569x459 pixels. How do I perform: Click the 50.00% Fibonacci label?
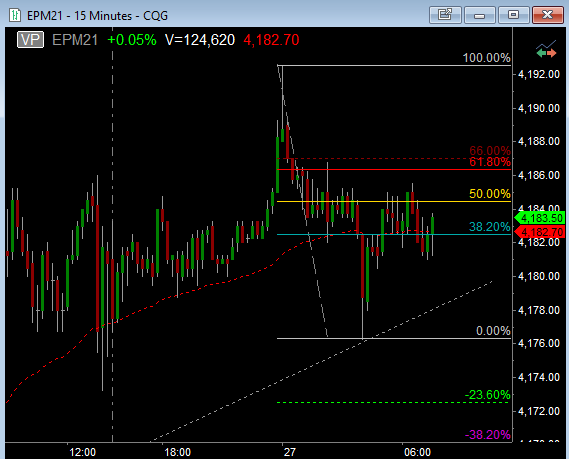click(x=490, y=194)
